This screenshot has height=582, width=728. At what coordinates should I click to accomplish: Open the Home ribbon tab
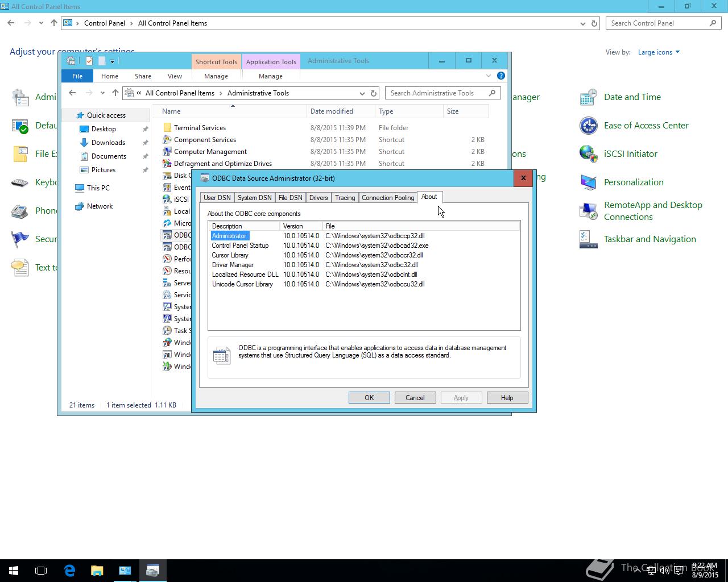click(110, 76)
